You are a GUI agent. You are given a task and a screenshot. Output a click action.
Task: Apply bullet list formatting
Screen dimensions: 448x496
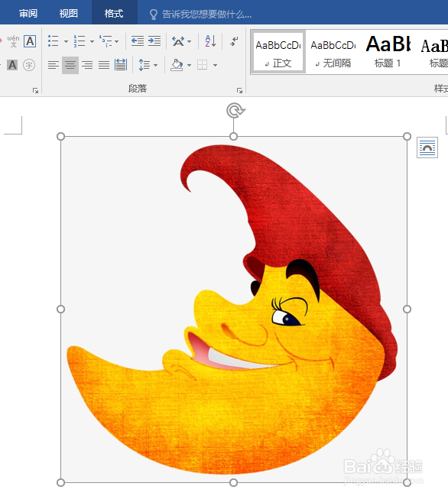pos(54,41)
